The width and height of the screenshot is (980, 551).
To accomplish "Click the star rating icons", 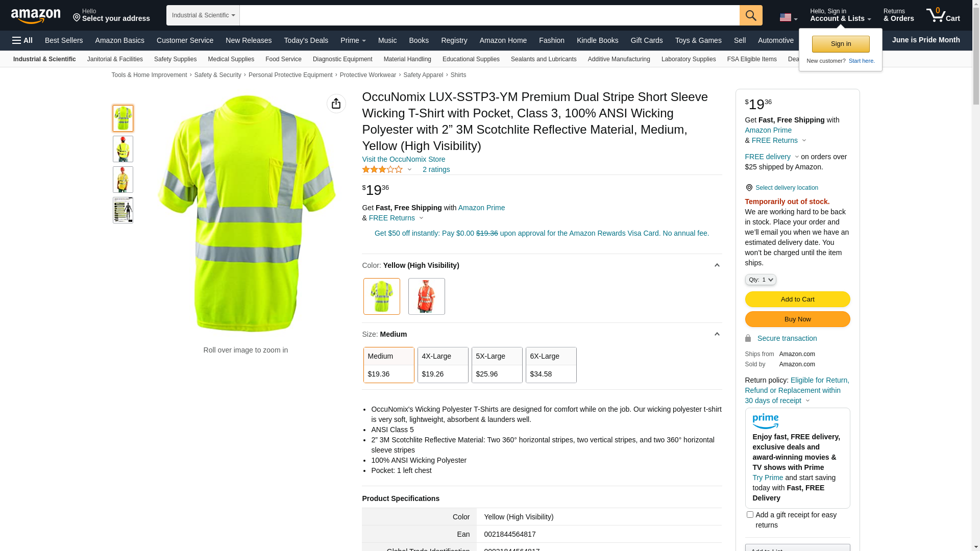I will coord(382,169).
